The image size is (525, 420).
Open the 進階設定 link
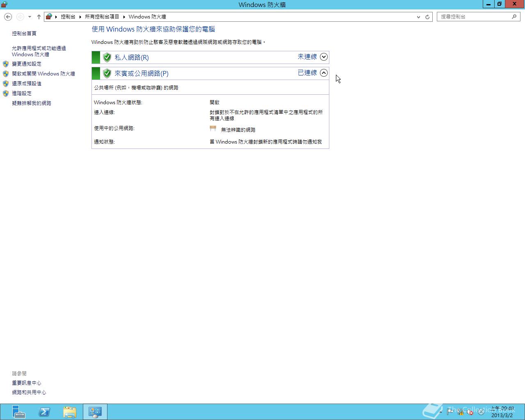[x=22, y=94]
